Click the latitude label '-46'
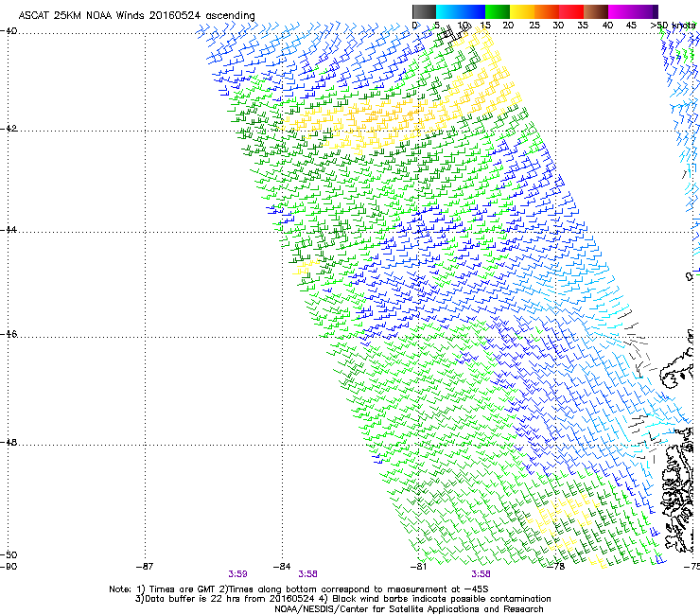This screenshot has height=615, width=700. click(x=9, y=334)
